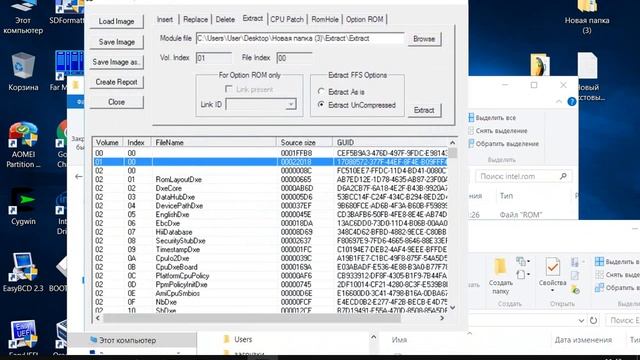Select the NbDxe row
Image resolution: width=640 pixels, height=360 pixels.
(270, 302)
